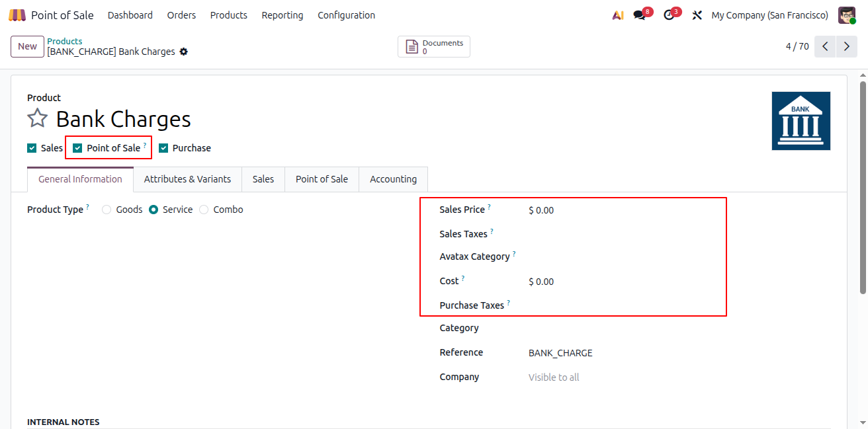Open the AI assistant icon
Viewport: 868px width, 429px height.
click(618, 15)
